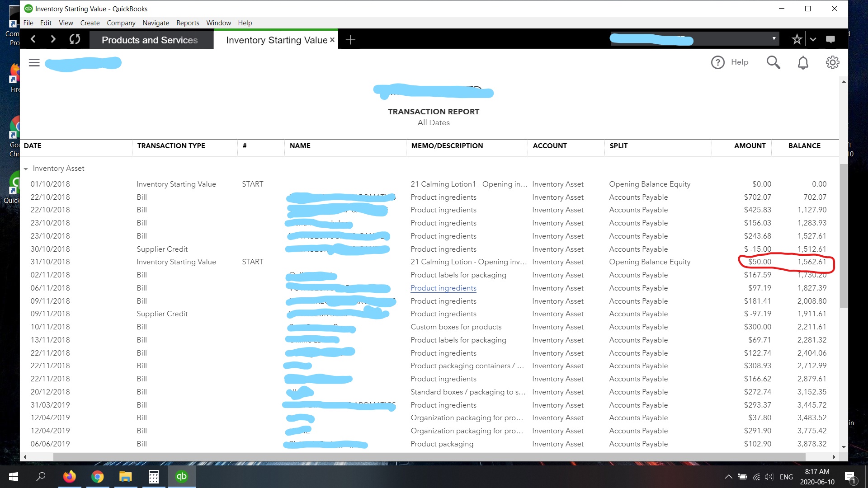Open the Reports menu
This screenshot has height=488, width=868.
pos(188,23)
